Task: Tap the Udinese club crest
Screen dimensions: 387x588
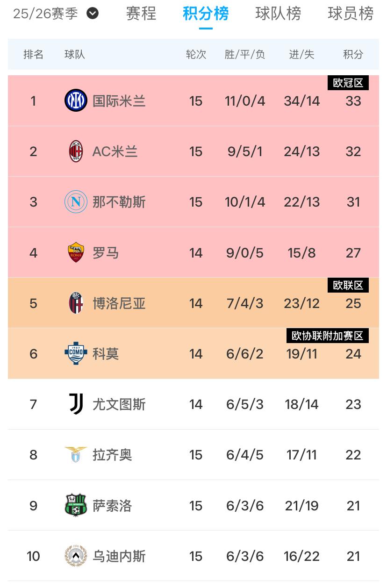Action: (x=76, y=556)
